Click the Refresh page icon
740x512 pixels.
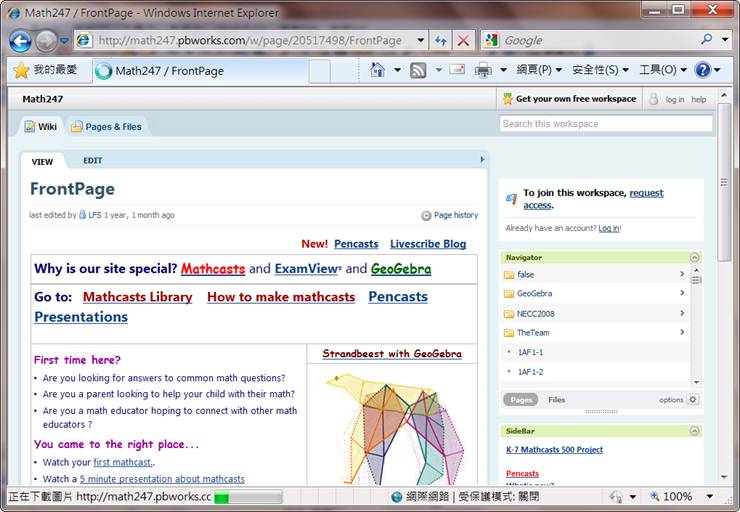(440, 41)
